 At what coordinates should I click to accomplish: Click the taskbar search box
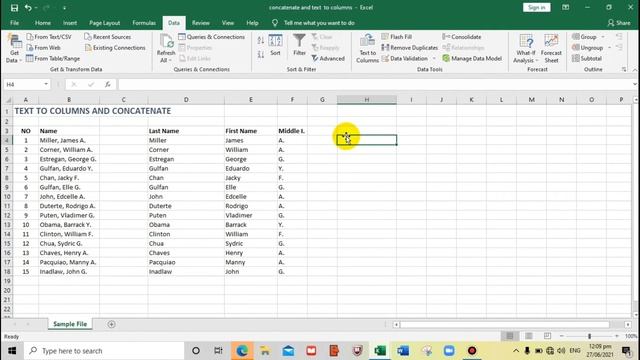[104, 351]
